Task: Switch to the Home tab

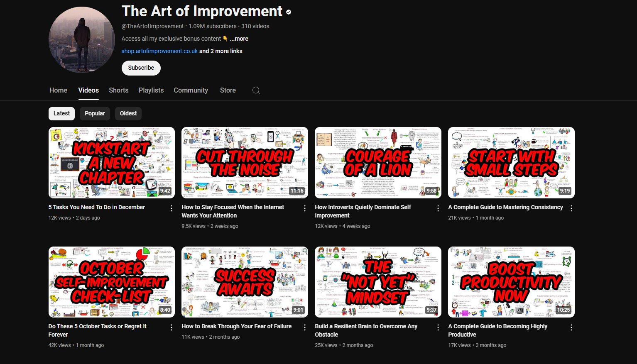Action: (58, 90)
